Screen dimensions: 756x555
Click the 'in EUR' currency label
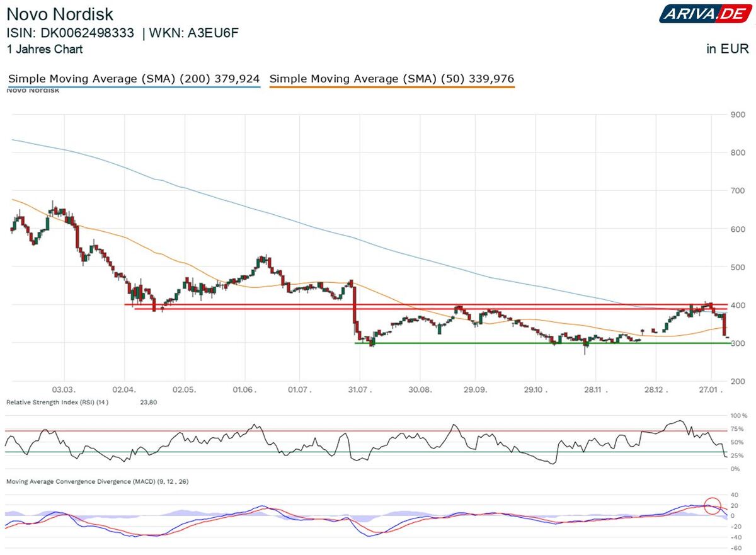coord(728,49)
